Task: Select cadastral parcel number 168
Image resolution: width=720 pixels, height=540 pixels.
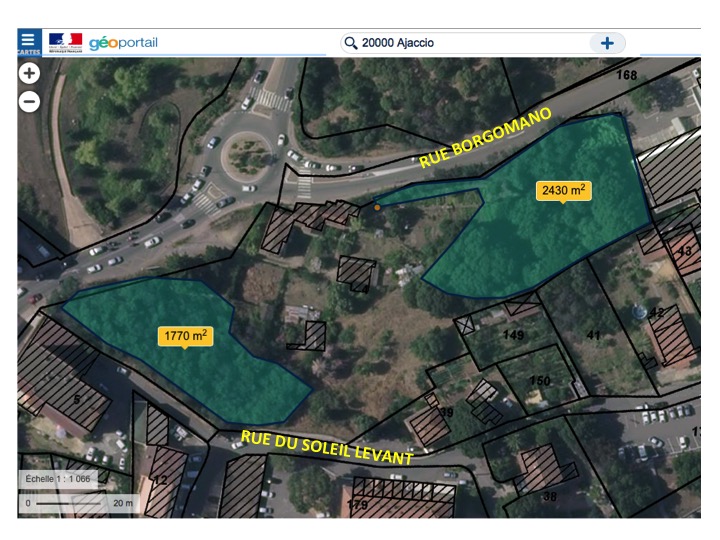Action: [626, 76]
